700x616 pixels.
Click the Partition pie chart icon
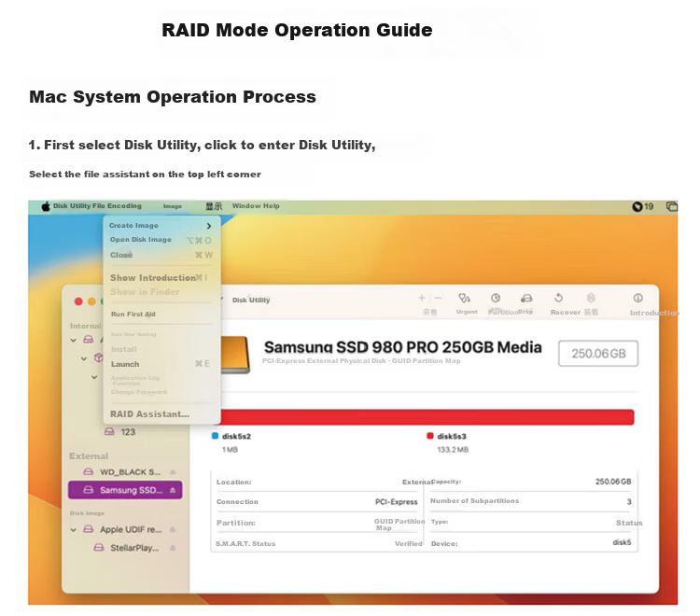[496, 298]
